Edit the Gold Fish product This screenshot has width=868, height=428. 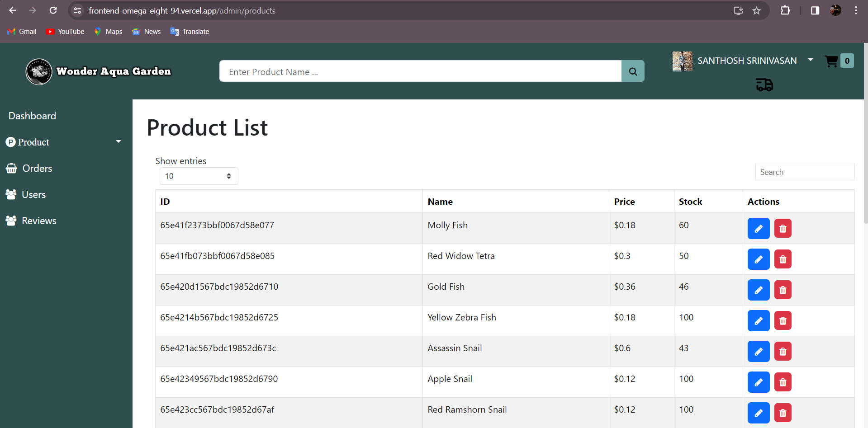tap(759, 290)
